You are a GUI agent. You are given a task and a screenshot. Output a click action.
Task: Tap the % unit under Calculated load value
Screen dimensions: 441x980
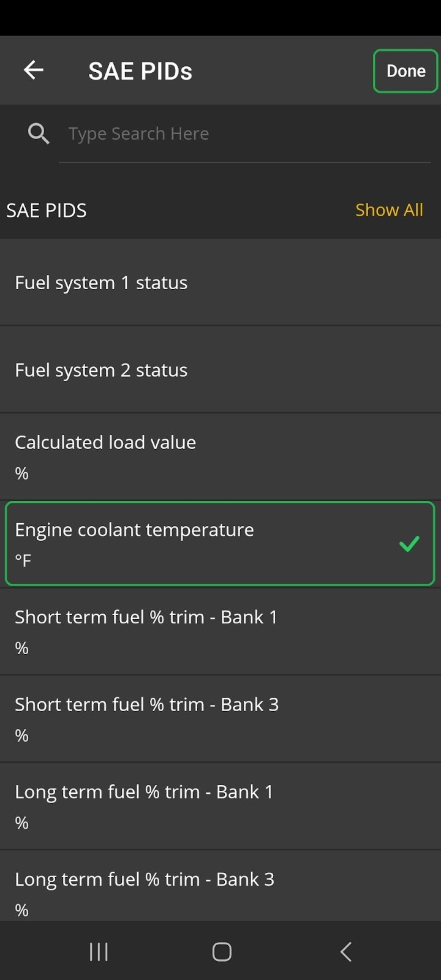[x=21, y=472]
